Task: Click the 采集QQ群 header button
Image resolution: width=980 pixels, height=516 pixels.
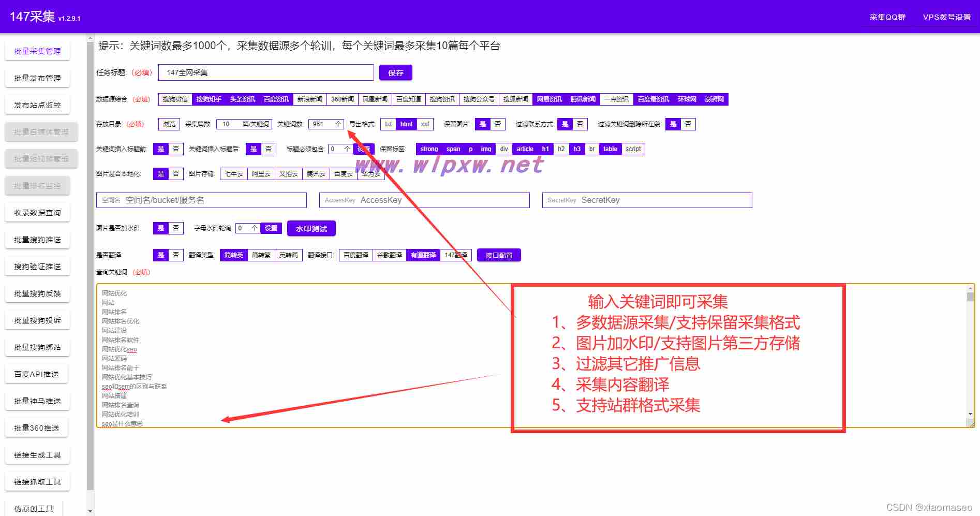Action: [887, 17]
